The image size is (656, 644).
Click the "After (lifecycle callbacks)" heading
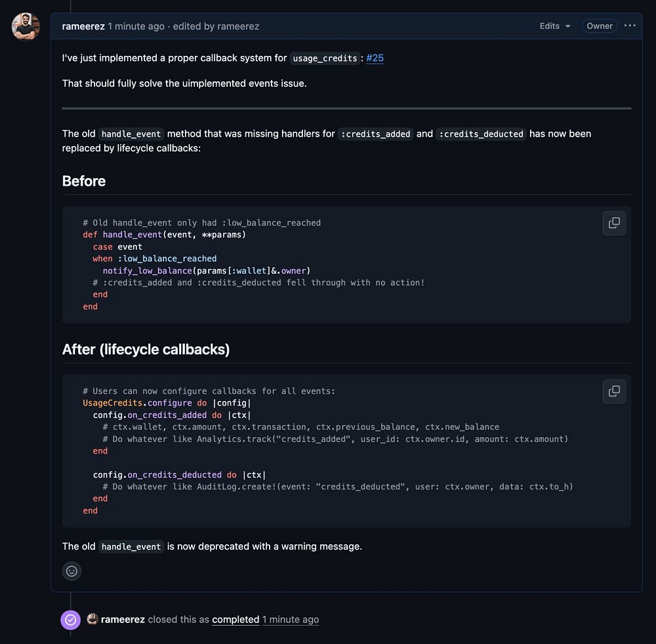(146, 349)
